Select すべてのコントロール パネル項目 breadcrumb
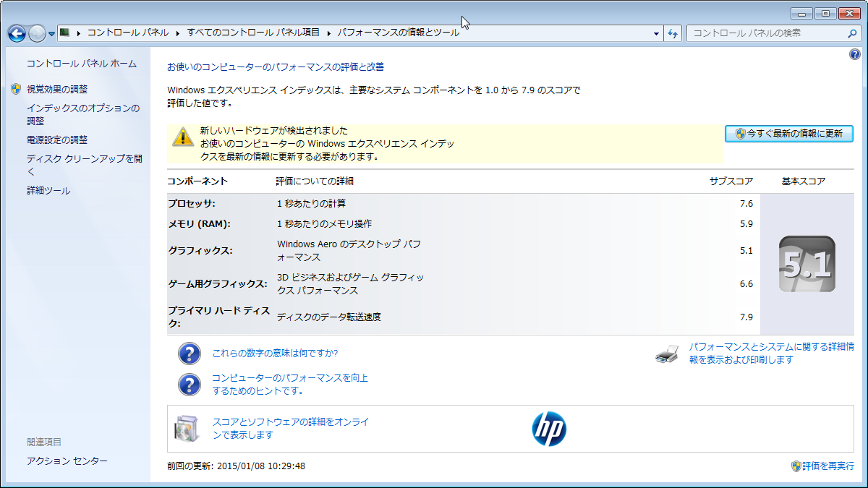868x488 pixels. pos(253,33)
